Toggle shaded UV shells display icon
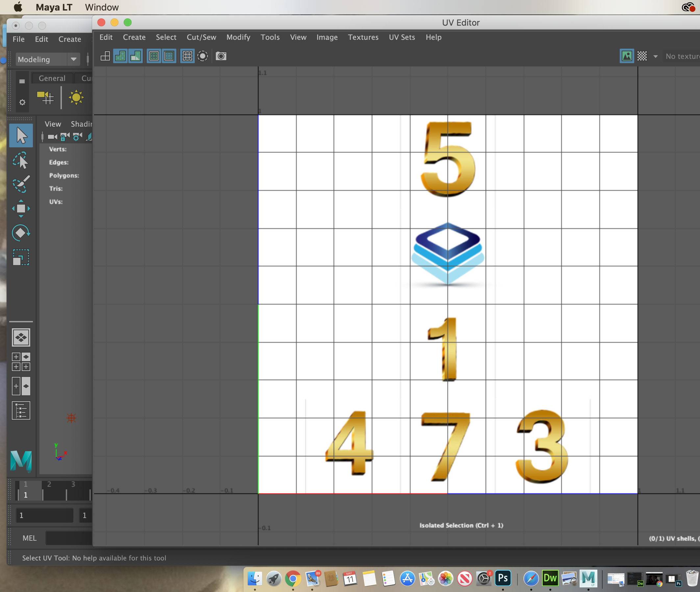The image size is (700, 592). [x=120, y=56]
